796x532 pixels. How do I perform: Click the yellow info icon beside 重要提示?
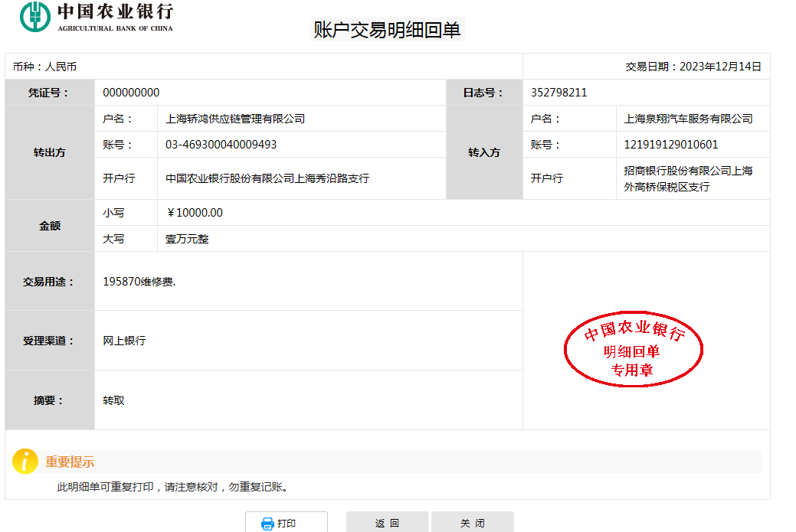coord(25,462)
